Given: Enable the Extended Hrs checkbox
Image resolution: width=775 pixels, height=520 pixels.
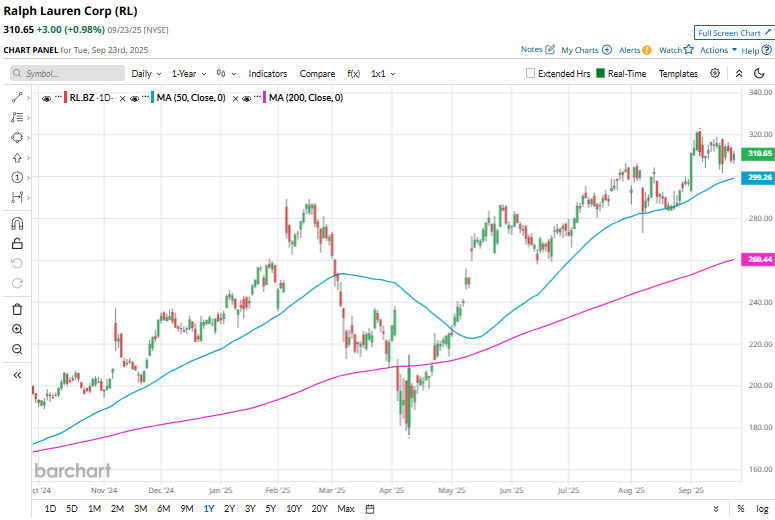Looking at the screenshot, I should click(530, 73).
